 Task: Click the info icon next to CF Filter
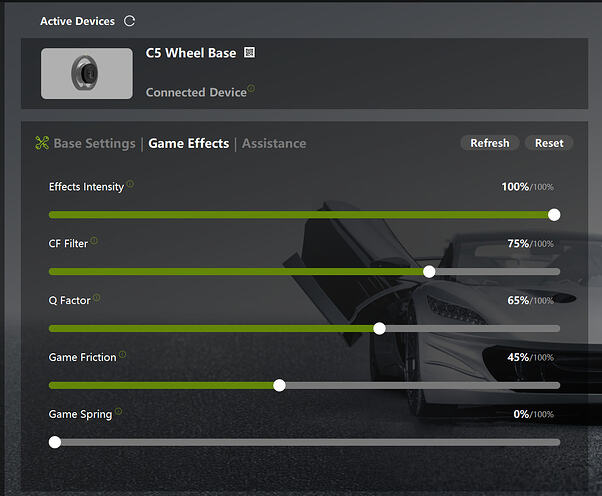click(94, 240)
